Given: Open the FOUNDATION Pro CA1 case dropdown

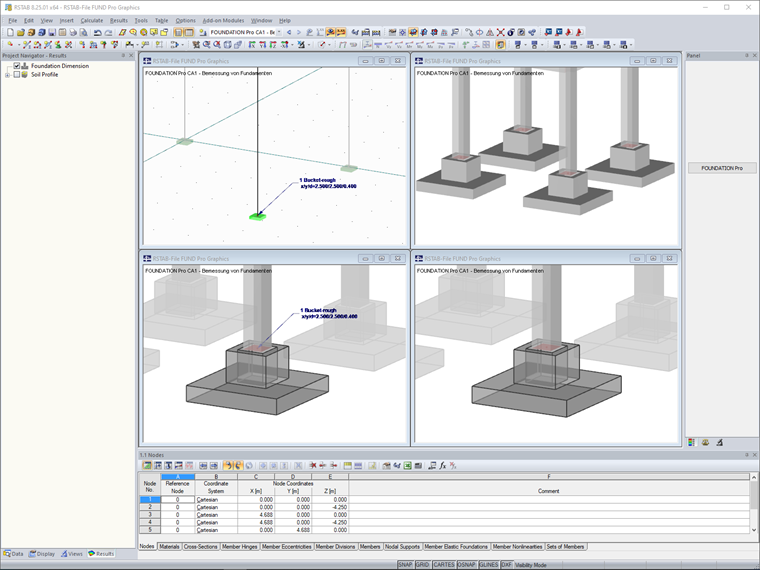Looking at the screenshot, I should 280,32.
